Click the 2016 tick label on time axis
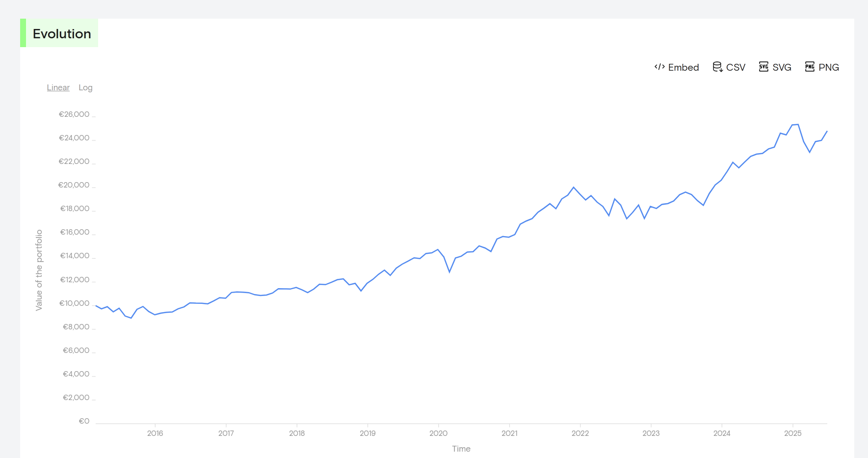Image resolution: width=868 pixels, height=458 pixels. (155, 433)
